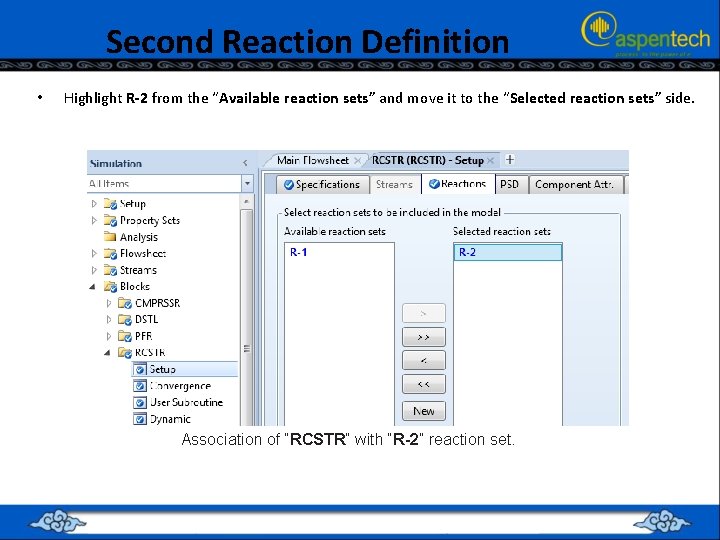The height and width of the screenshot is (540, 720).
Task: Click the Blocks folder icon
Action: tap(110, 287)
